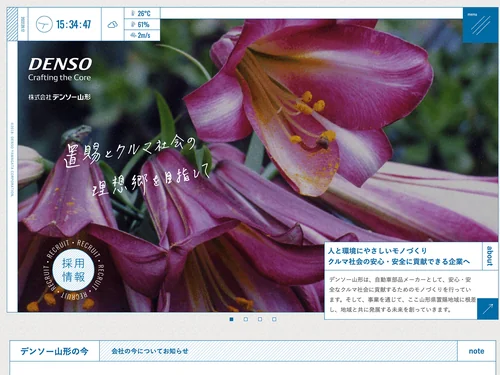This screenshot has width=500, height=375.
Task: Click the handwritten 置賜とクルマ社会の slogan
Action: tap(129, 151)
